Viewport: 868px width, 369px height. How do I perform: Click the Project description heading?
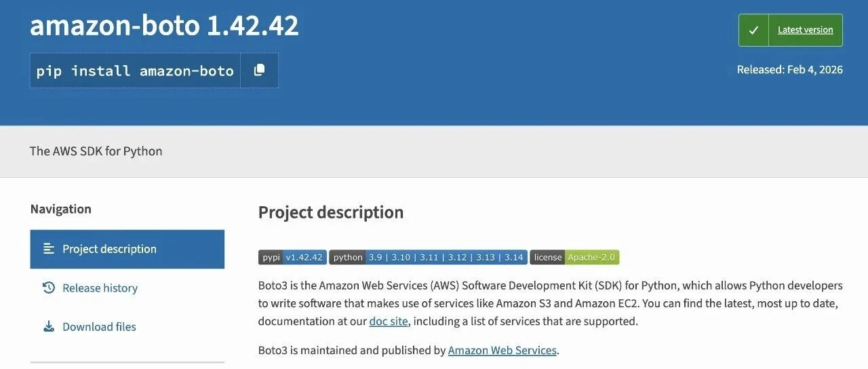click(x=331, y=212)
